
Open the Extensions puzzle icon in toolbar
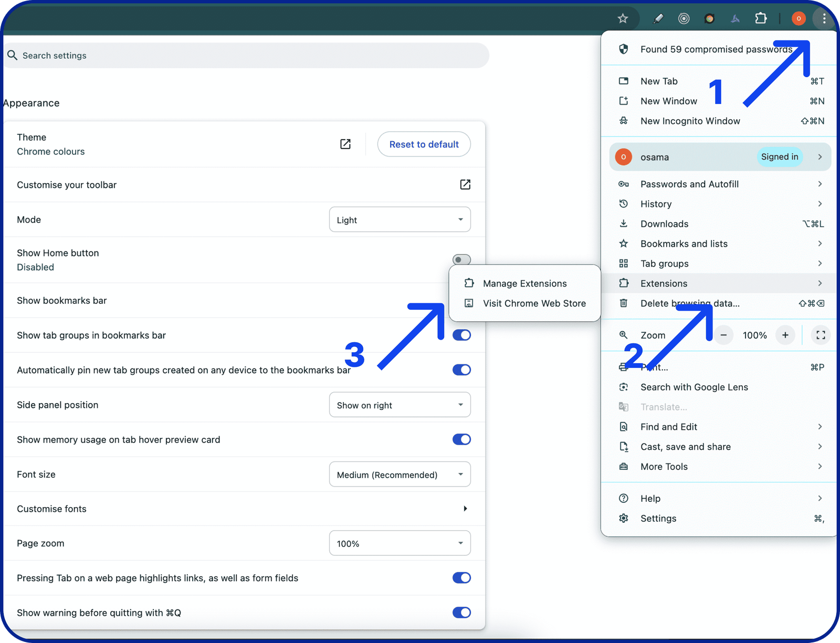[761, 19]
